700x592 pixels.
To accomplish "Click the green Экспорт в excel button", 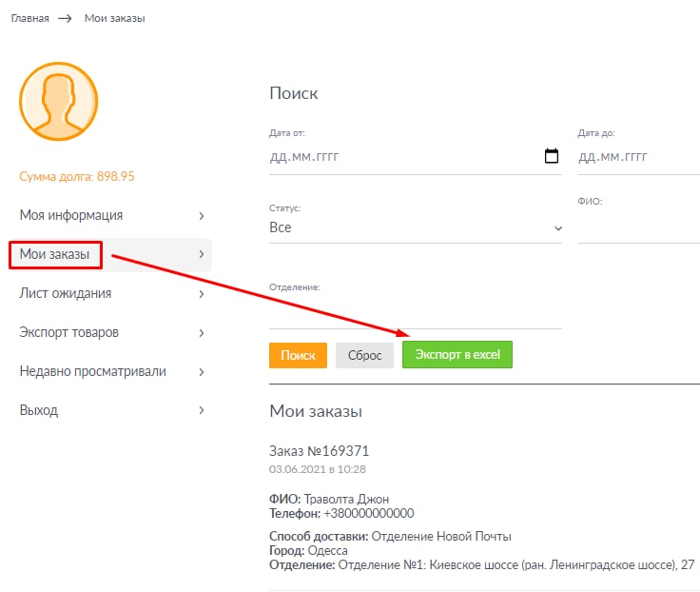I will [x=457, y=355].
